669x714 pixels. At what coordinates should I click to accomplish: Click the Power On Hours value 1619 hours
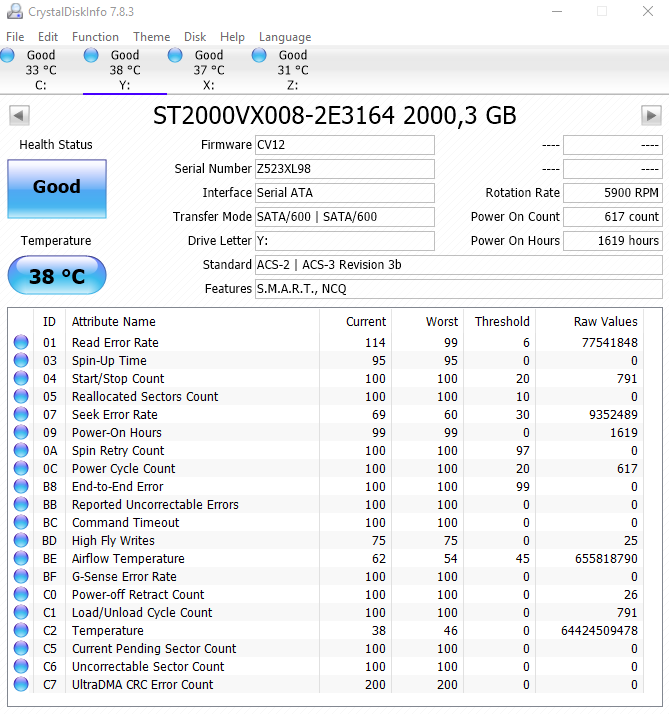point(613,241)
